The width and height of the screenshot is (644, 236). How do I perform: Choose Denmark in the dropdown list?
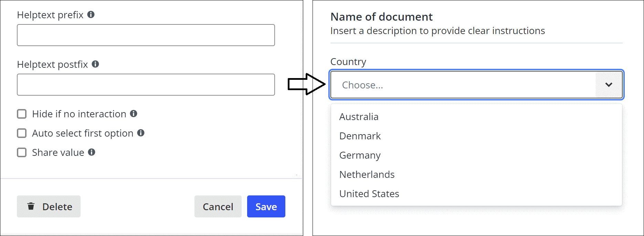click(360, 136)
